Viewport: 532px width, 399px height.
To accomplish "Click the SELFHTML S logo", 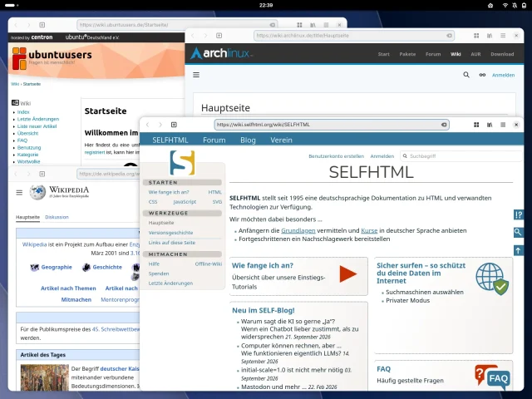I will click(183, 163).
